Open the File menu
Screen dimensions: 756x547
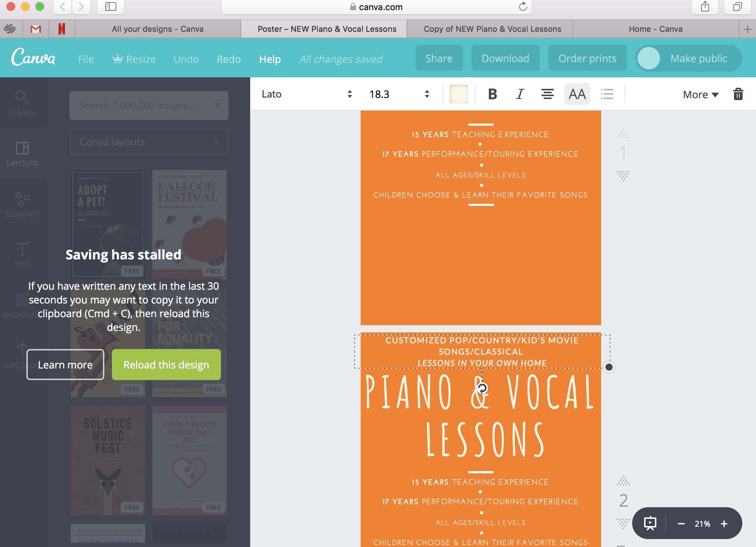click(86, 59)
